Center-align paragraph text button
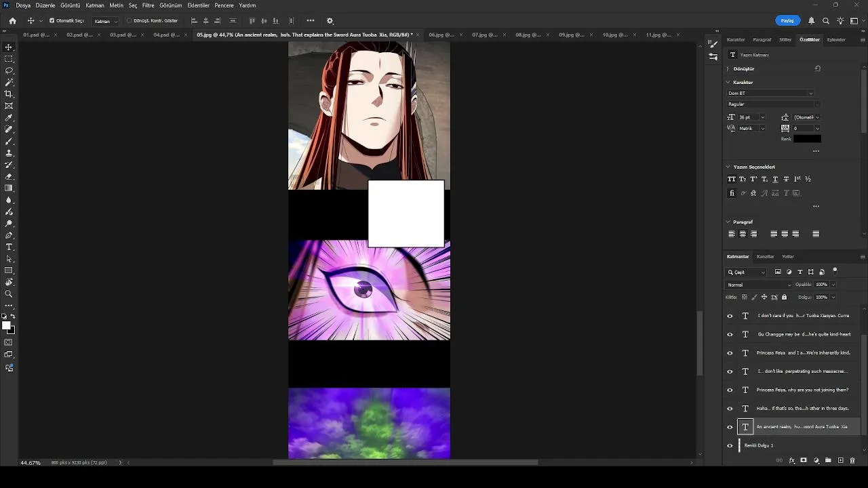The image size is (868, 488). point(743,234)
